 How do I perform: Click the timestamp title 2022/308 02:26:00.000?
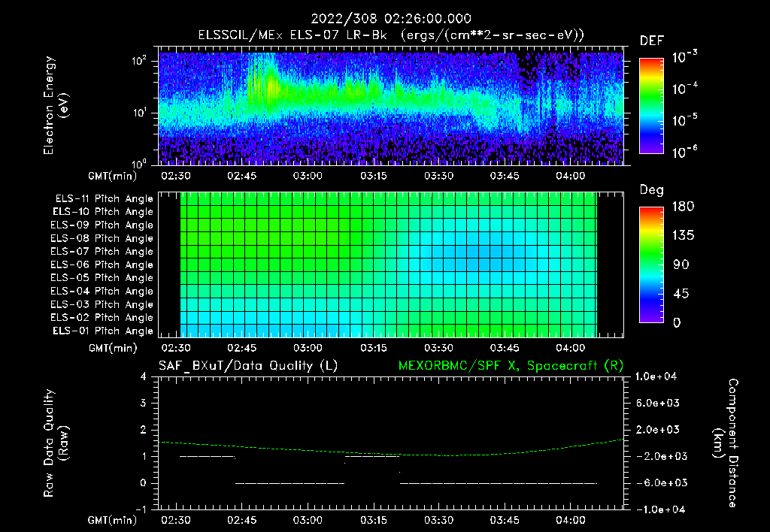tap(391, 19)
